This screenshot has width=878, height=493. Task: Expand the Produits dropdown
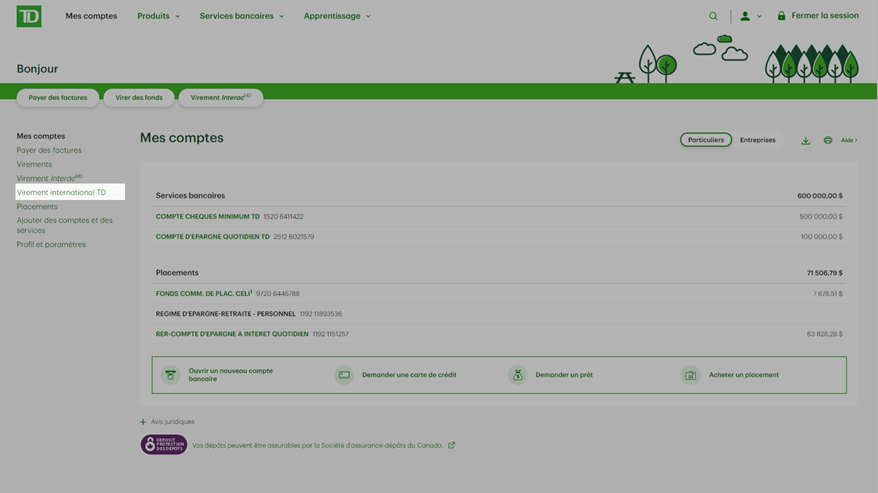[x=158, y=16]
